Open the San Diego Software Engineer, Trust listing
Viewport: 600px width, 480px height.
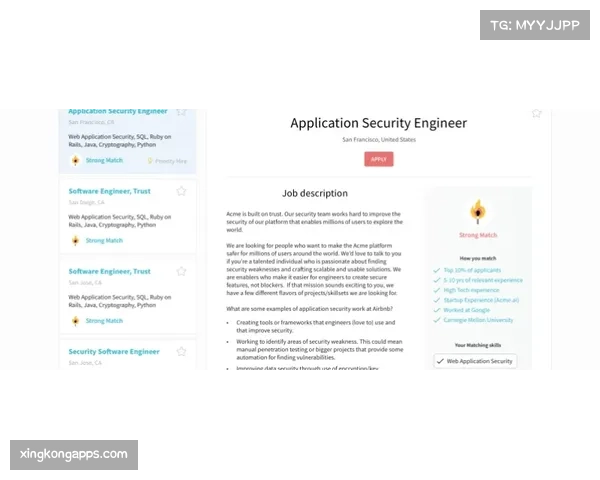click(110, 191)
